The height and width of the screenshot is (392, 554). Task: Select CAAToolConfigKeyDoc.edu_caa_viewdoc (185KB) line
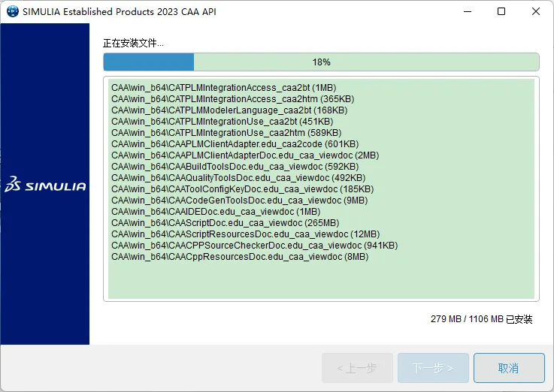242,189
